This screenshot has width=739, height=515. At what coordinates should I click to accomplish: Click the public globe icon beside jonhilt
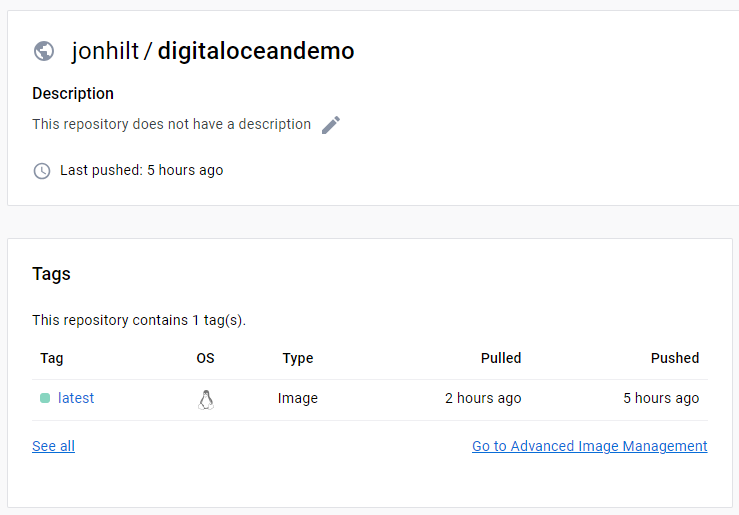44,51
